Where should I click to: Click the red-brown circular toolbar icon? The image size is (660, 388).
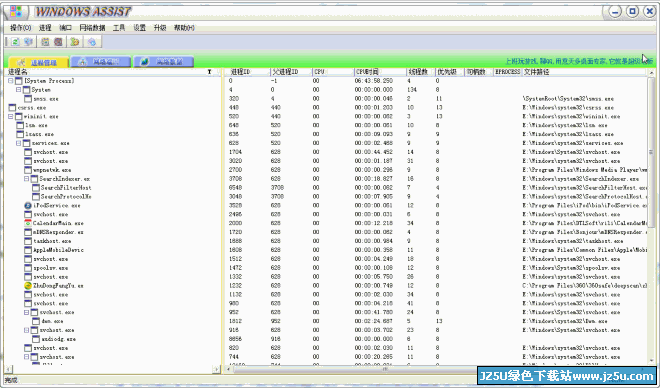click(58, 42)
